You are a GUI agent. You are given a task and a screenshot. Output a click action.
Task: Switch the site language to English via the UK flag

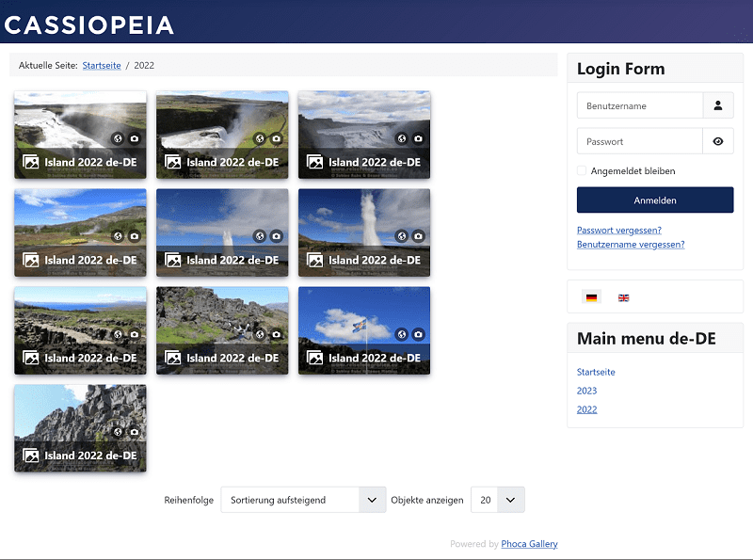pos(623,297)
